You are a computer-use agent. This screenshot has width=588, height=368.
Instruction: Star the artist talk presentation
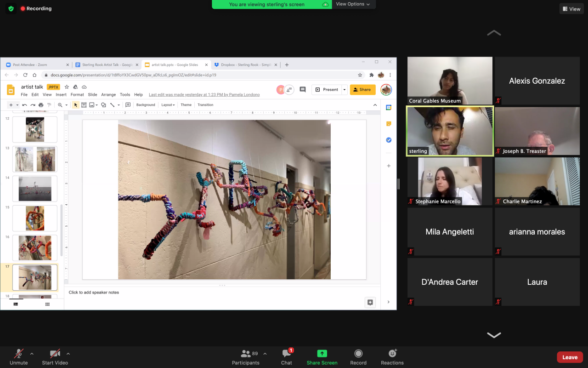pyautogui.click(x=67, y=87)
